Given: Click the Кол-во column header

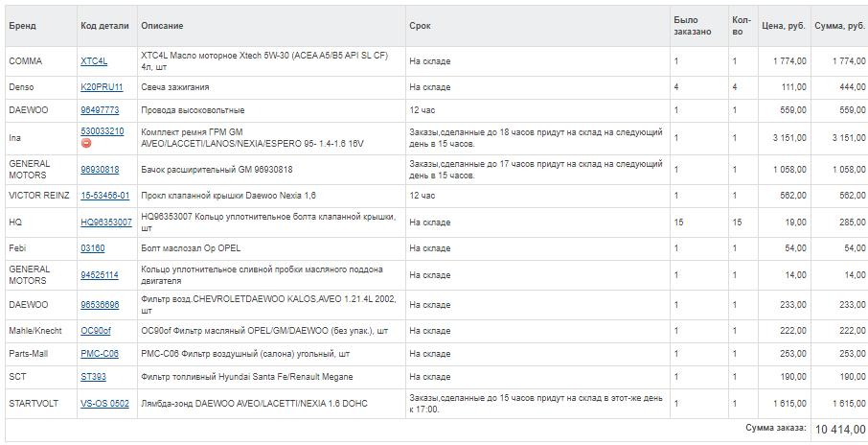Looking at the screenshot, I should coord(742,26).
